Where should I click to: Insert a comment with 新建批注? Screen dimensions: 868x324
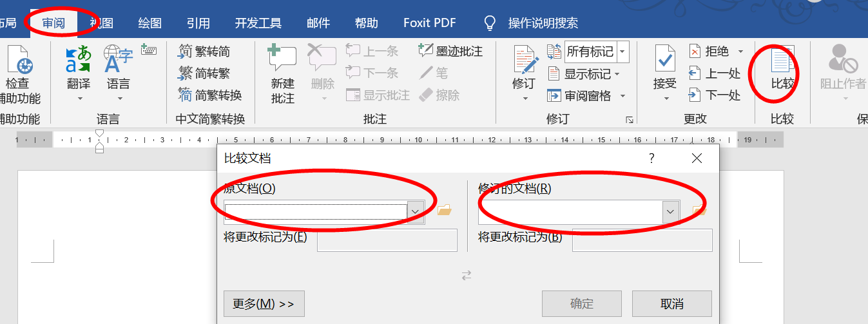point(282,74)
